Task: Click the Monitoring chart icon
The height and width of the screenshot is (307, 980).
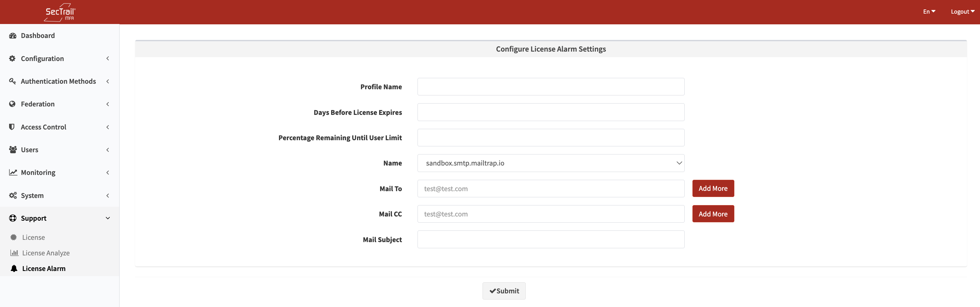Action: 13,173
